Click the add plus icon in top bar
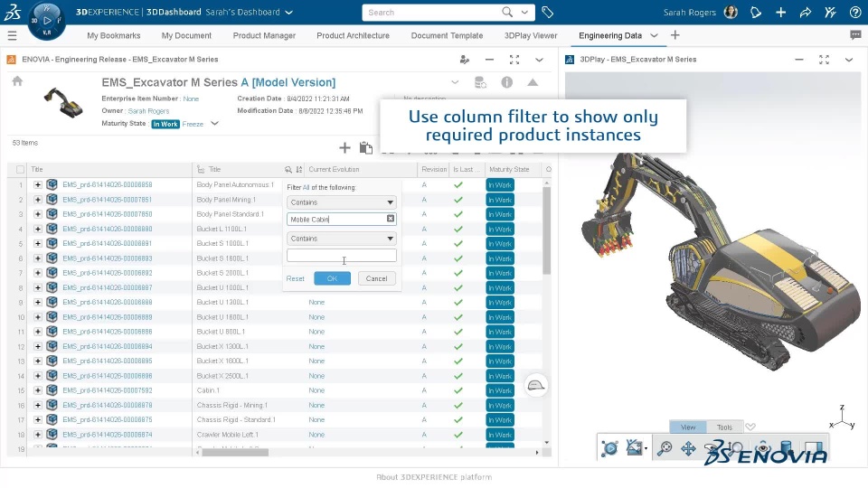The width and height of the screenshot is (868, 488). click(780, 13)
